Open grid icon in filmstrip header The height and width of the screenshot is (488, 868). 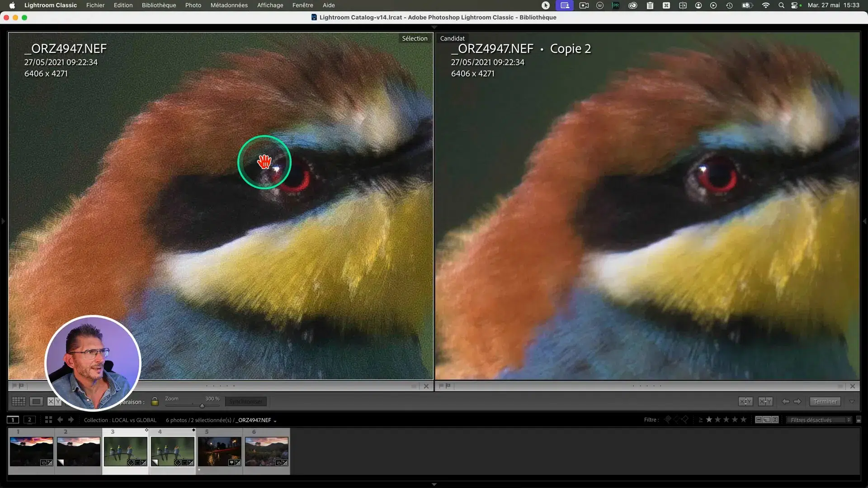pos(48,420)
